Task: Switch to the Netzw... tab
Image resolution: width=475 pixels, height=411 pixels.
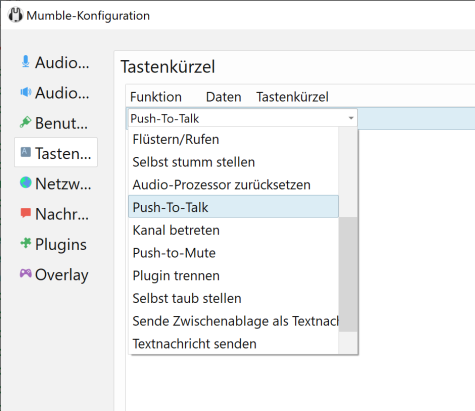Action: [x=63, y=184]
